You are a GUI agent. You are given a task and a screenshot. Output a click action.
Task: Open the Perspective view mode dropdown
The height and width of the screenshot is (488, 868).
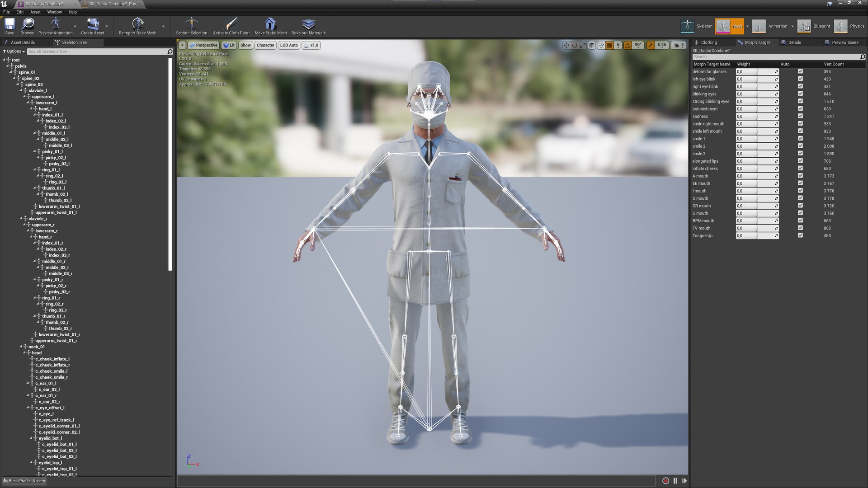click(203, 45)
